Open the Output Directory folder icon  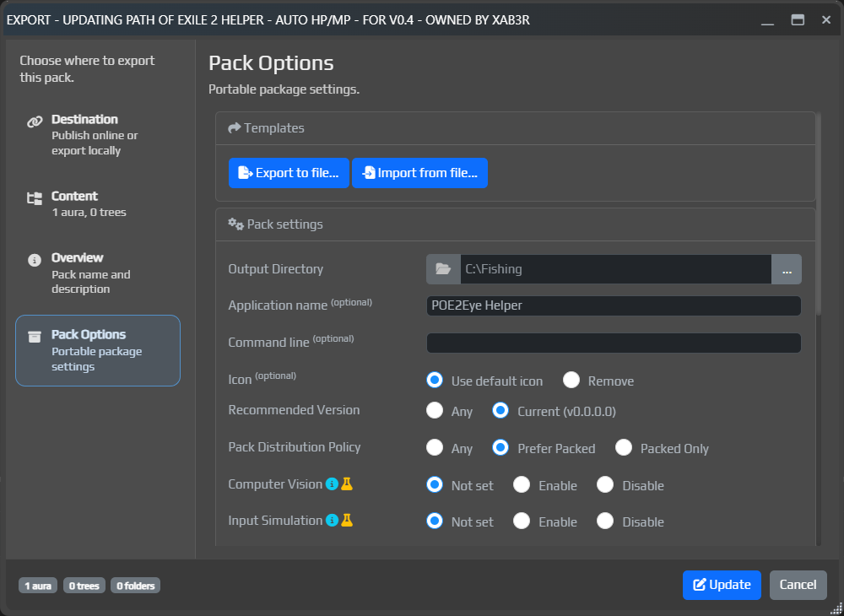[x=442, y=268]
